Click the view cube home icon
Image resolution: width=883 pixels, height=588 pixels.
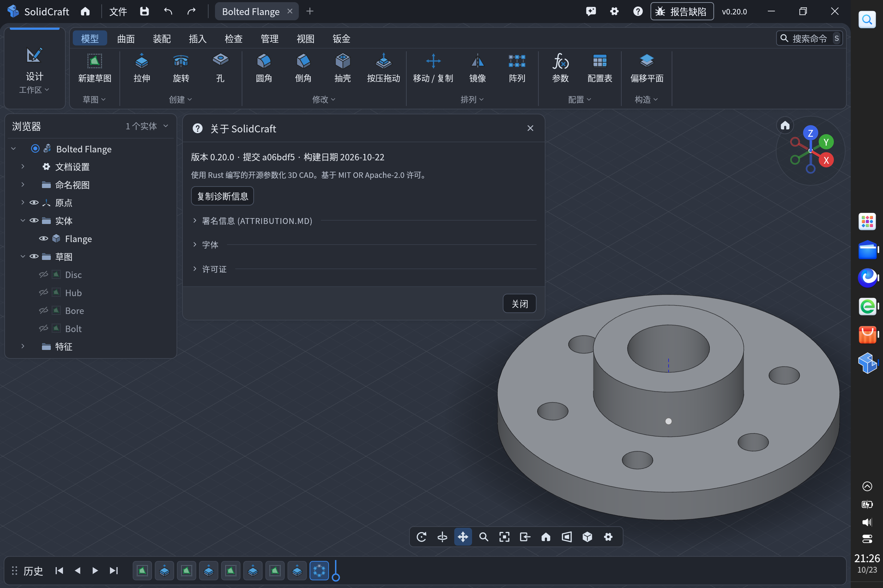coord(785,125)
